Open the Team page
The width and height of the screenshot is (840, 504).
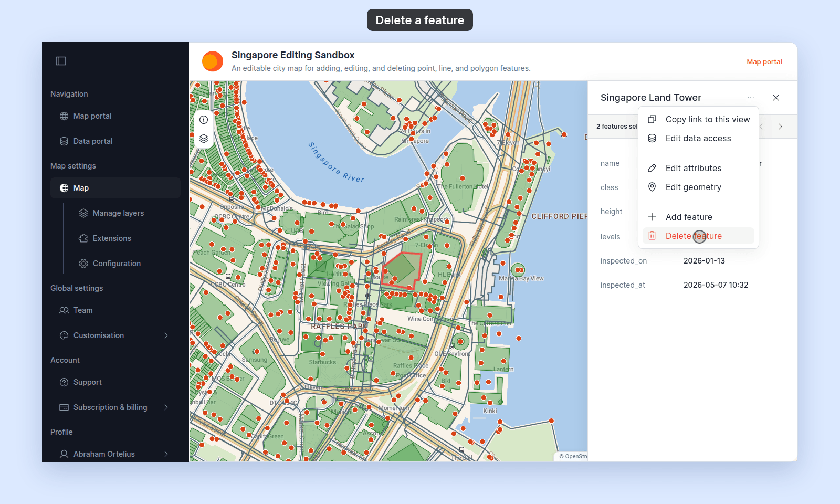point(115,310)
